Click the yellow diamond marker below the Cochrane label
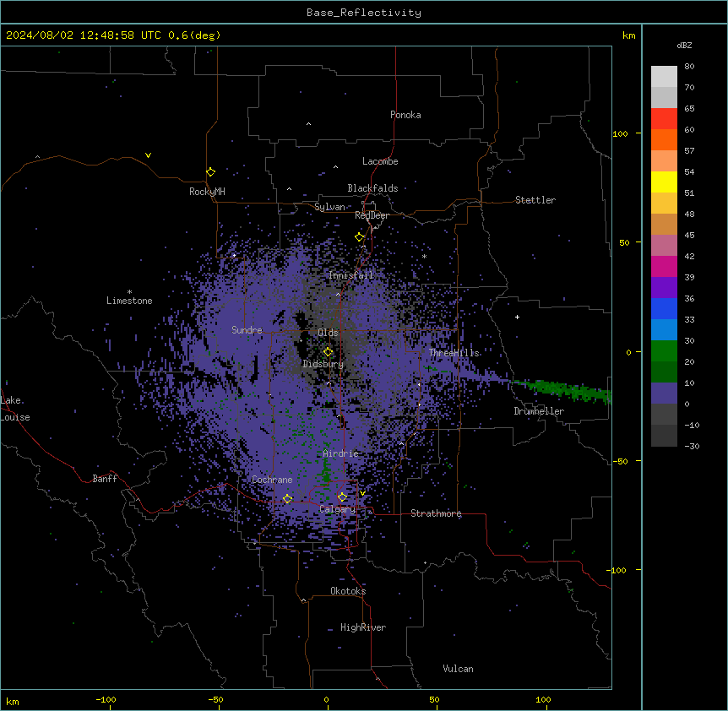Viewport: 728px width, 711px height. tap(287, 499)
